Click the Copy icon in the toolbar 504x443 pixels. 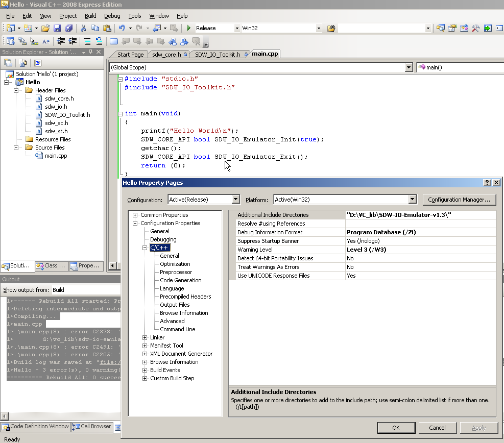coord(95,28)
